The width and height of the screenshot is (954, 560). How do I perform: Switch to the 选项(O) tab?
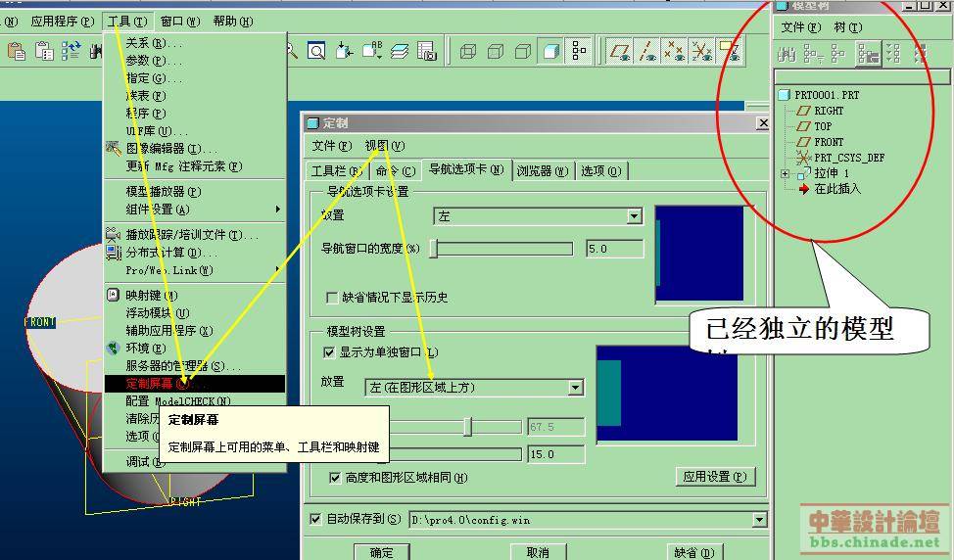[600, 171]
